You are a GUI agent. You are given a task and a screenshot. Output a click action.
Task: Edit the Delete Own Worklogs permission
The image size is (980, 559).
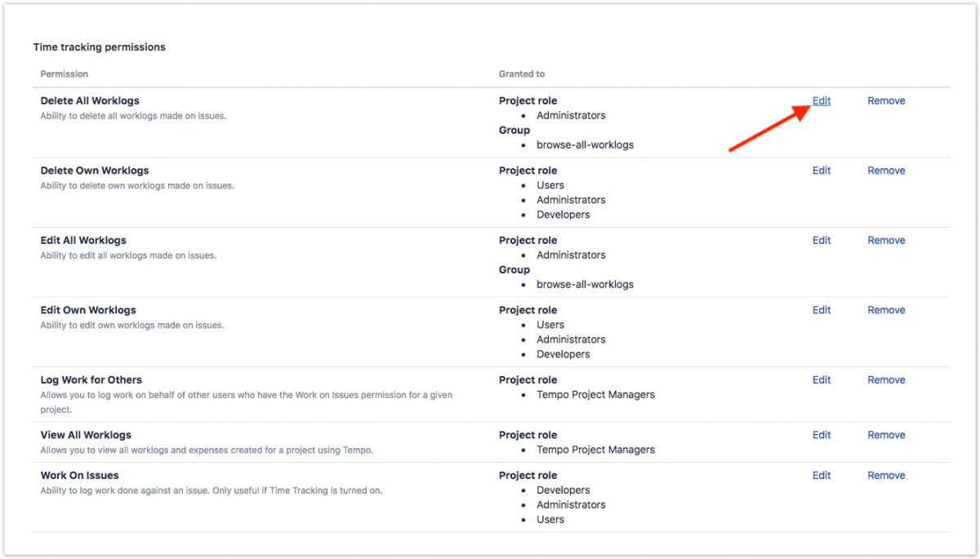tap(821, 171)
